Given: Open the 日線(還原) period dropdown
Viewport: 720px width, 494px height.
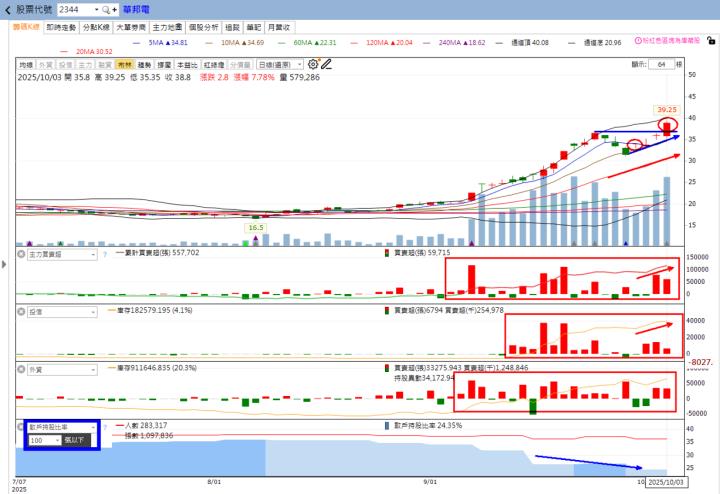Looking at the screenshot, I should click(x=280, y=65).
